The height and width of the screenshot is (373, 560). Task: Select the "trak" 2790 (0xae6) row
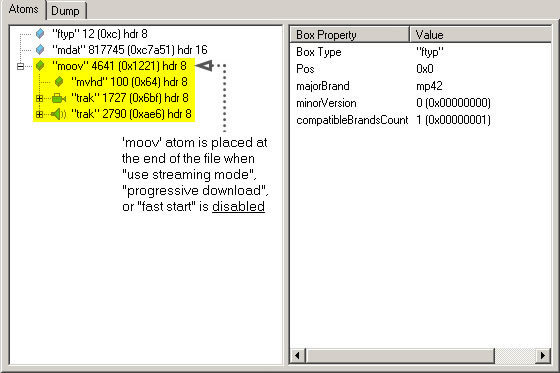tap(131, 114)
